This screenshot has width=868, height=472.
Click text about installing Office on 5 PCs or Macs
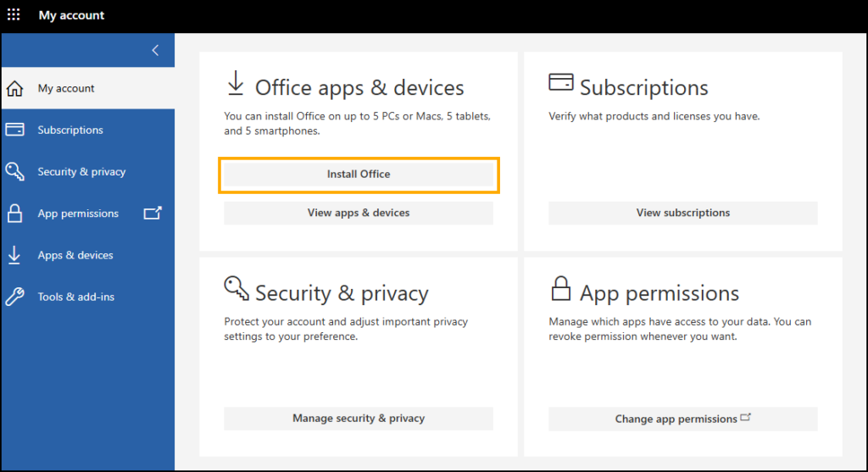coord(357,124)
